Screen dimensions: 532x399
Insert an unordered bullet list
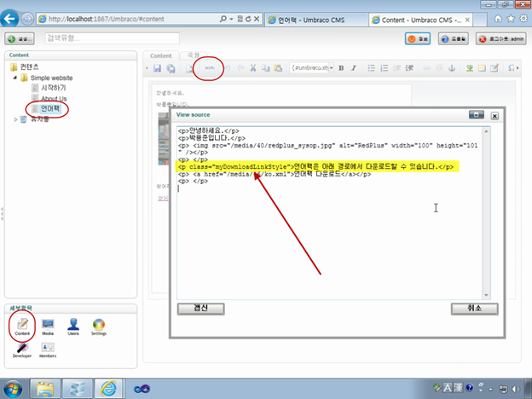[372, 68]
